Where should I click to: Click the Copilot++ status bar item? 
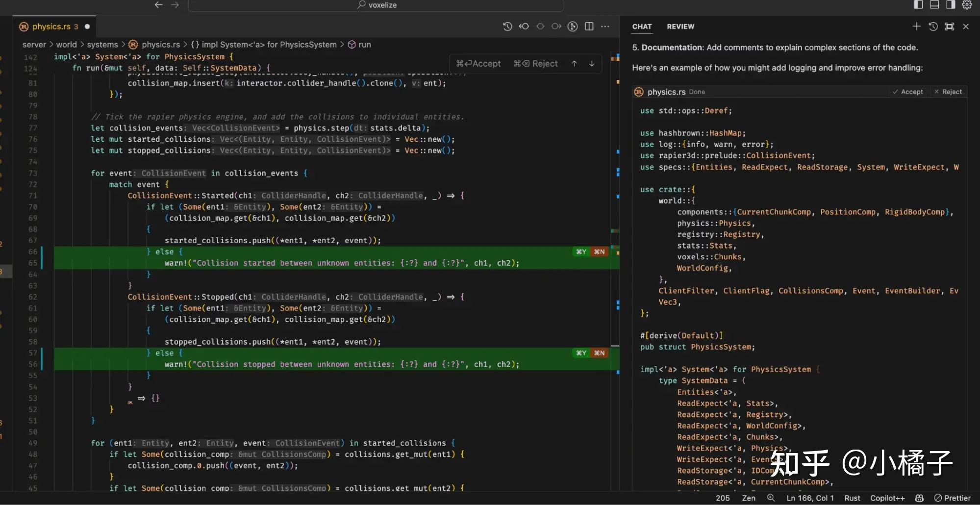click(x=887, y=498)
